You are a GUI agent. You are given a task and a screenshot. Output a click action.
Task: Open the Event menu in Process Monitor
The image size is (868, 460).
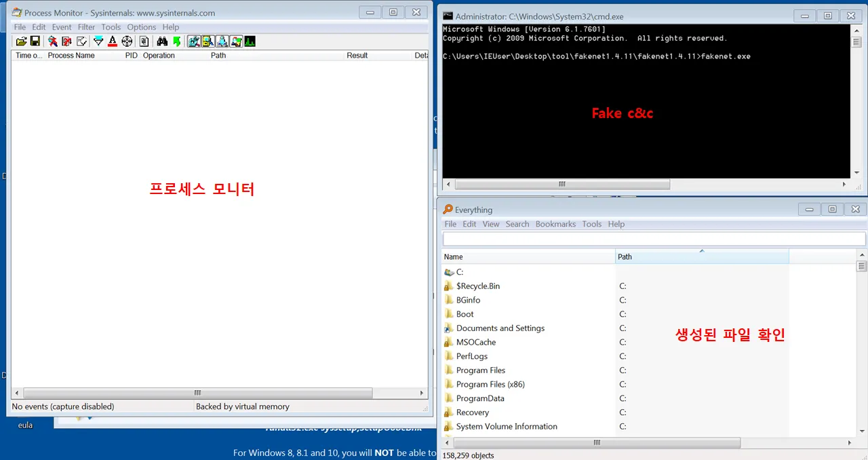[x=62, y=27]
